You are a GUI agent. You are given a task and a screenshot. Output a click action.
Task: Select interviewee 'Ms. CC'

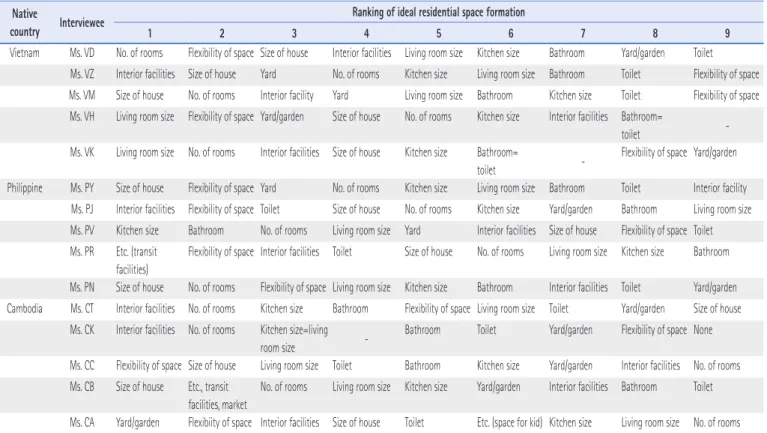pyautogui.click(x=82, y=365)
